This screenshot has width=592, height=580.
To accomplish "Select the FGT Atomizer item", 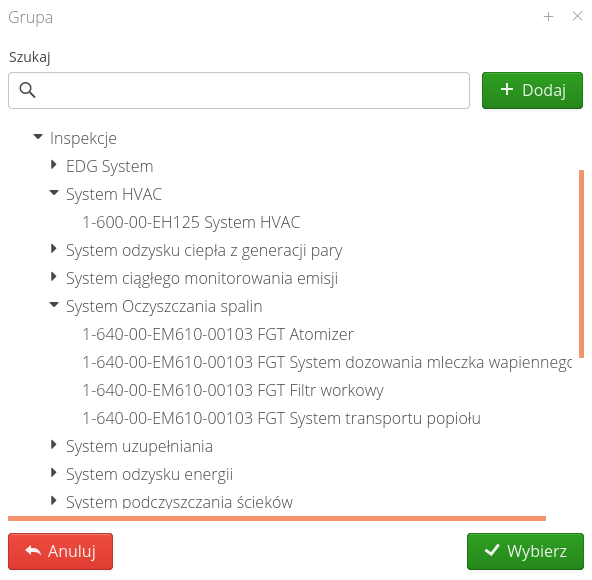I will click(218, 335).
